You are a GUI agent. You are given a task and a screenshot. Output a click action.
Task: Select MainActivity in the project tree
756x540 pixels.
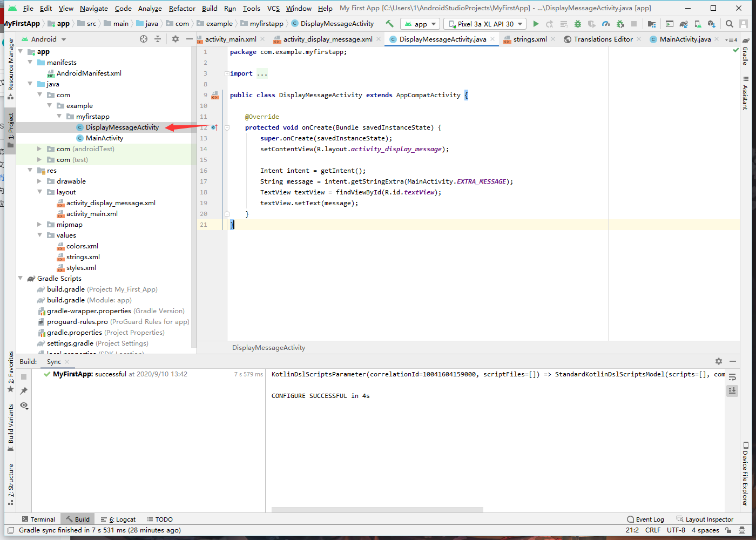(x=104, y=138)
